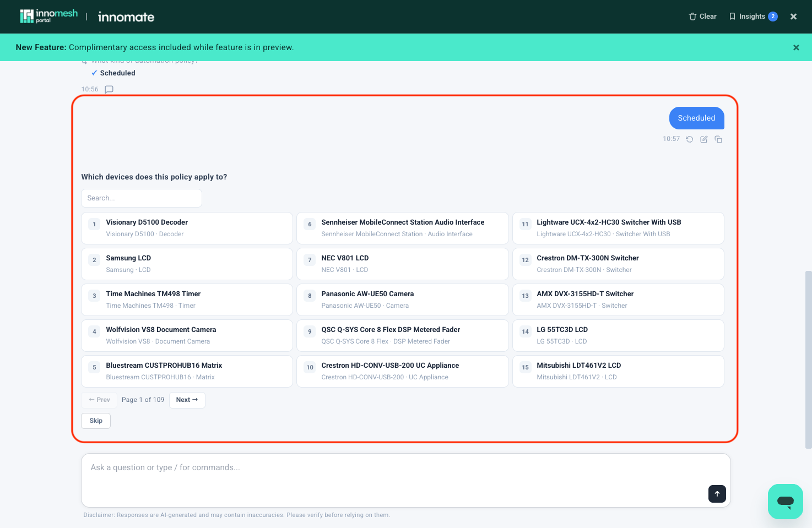Send message with the arrow-up button
This screenshot has width=812, height=528.
717,494
